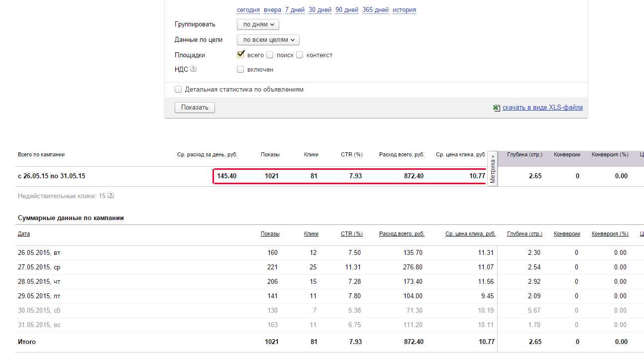Click help icon beside Недействительные клики
The width and height of the screenshot is (644, 360).
(x=111, y=196)
